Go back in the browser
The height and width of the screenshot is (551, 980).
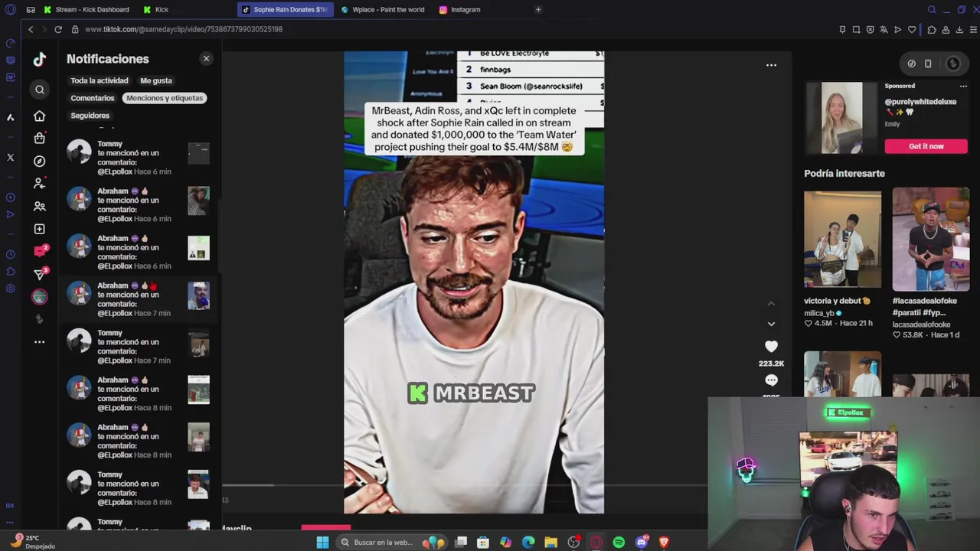[x=31, y=29]
